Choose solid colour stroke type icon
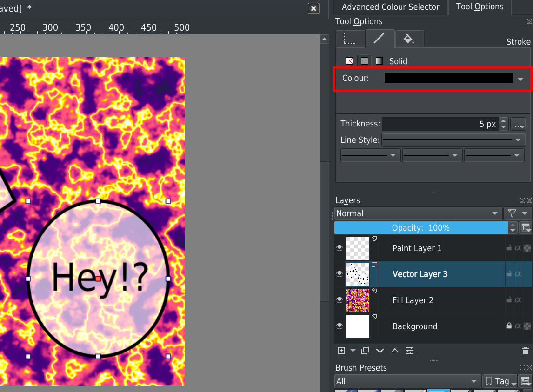 (x=364, y=61)
